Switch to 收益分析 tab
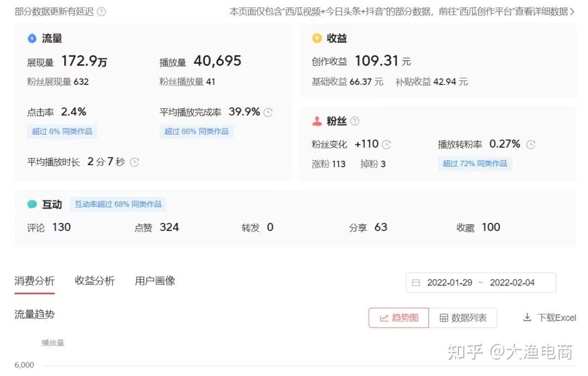 pos(95,281)
